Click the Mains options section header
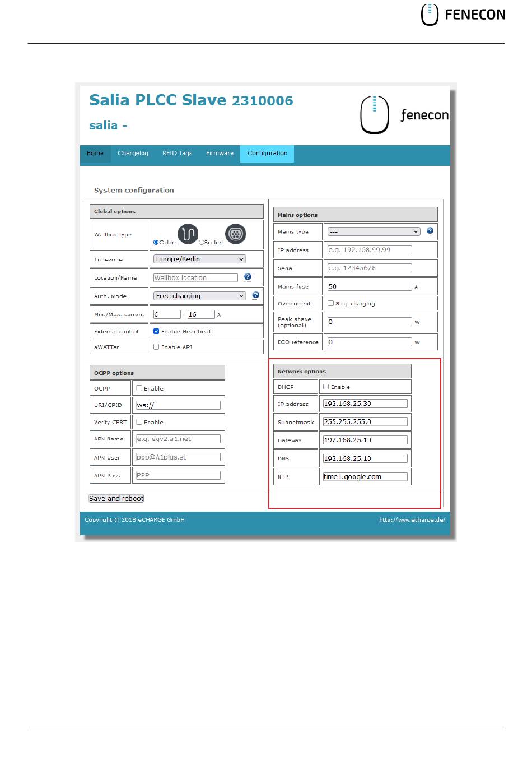 tap(356, 215)
